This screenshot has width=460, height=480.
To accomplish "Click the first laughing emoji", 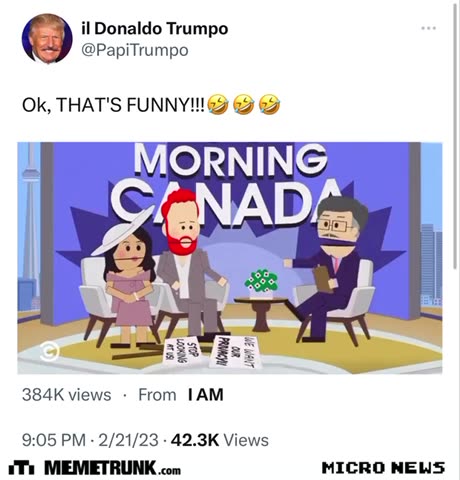I will click(218, 105).
